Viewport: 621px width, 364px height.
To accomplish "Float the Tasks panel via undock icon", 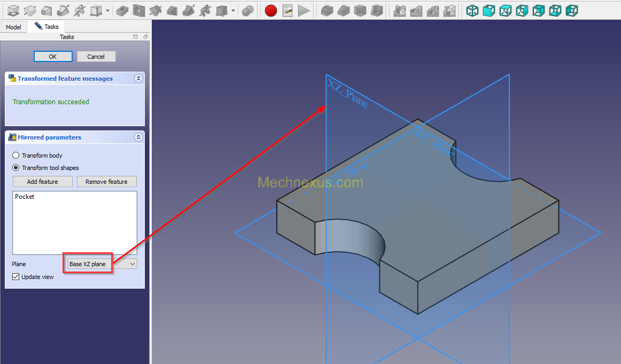I will tap(145, 36).
